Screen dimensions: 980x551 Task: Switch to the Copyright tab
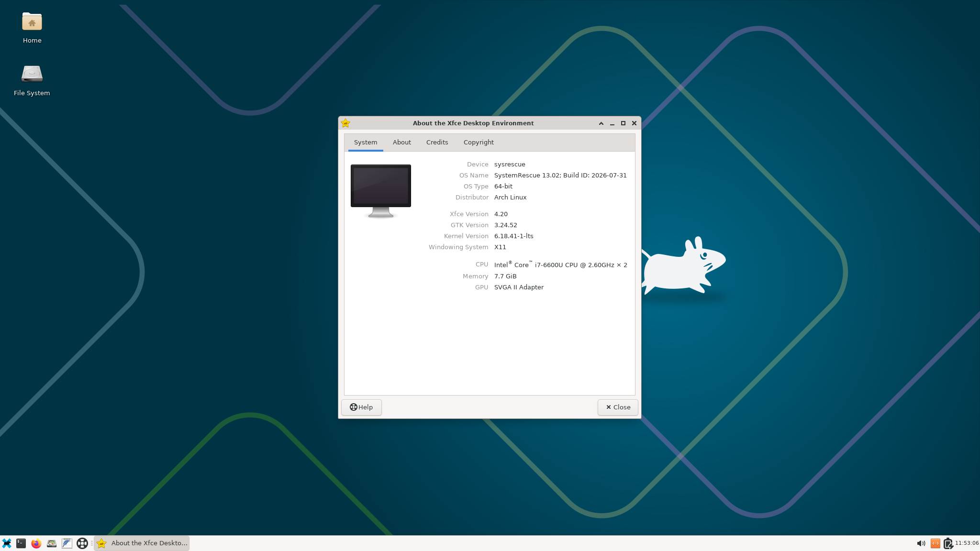[479, 143]
